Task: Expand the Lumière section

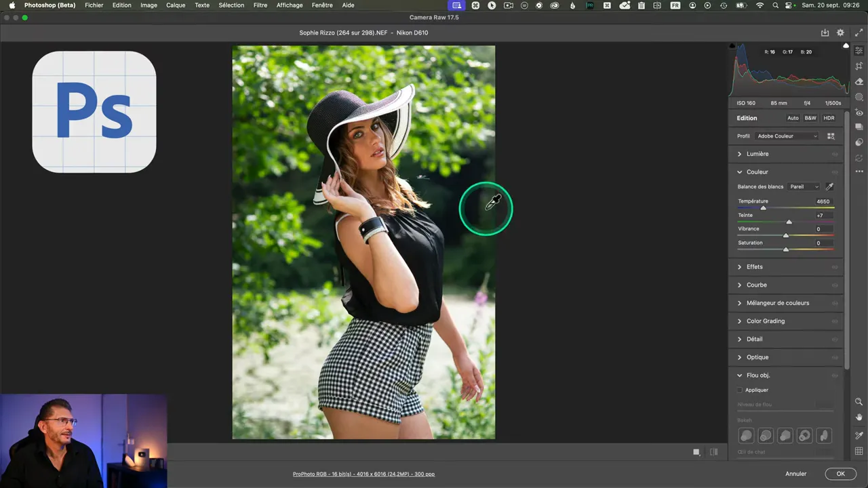Action: (x=757, y=154)
